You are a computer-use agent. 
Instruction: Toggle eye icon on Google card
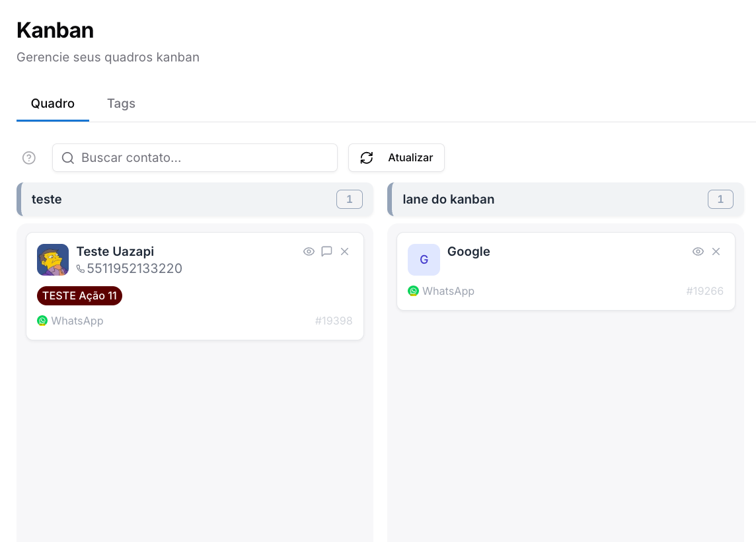pos(698,251)
